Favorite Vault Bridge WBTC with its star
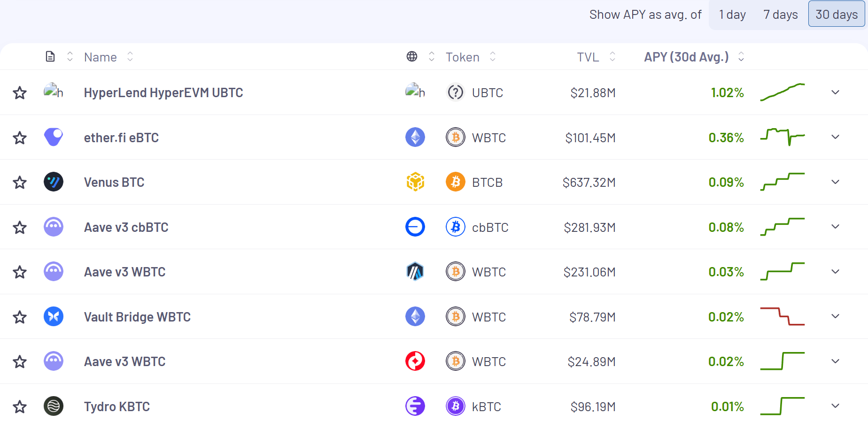Image resolution: width=868 pixels, height=421 pixels. [x=20, y=317]
